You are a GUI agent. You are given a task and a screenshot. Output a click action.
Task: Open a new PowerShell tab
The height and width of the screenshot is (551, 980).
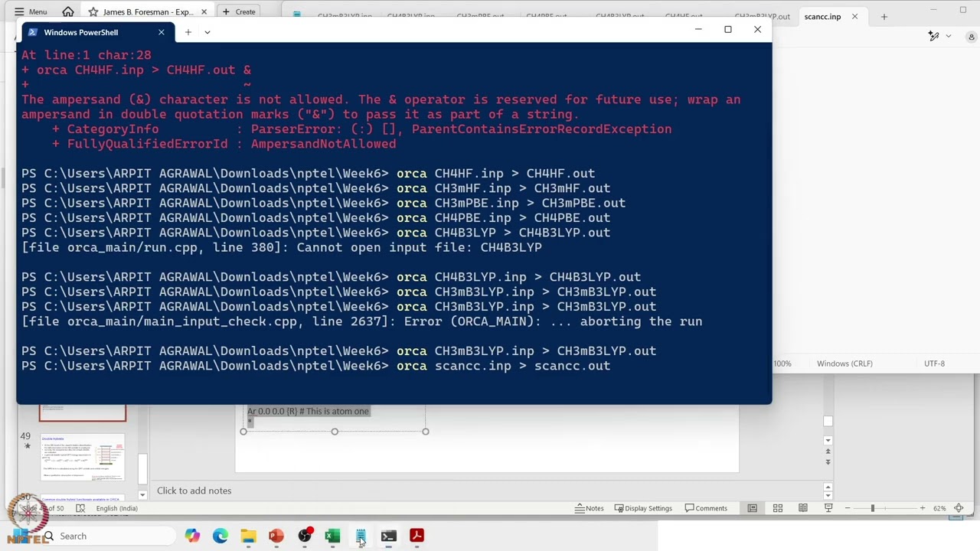(x=188, y=32)
